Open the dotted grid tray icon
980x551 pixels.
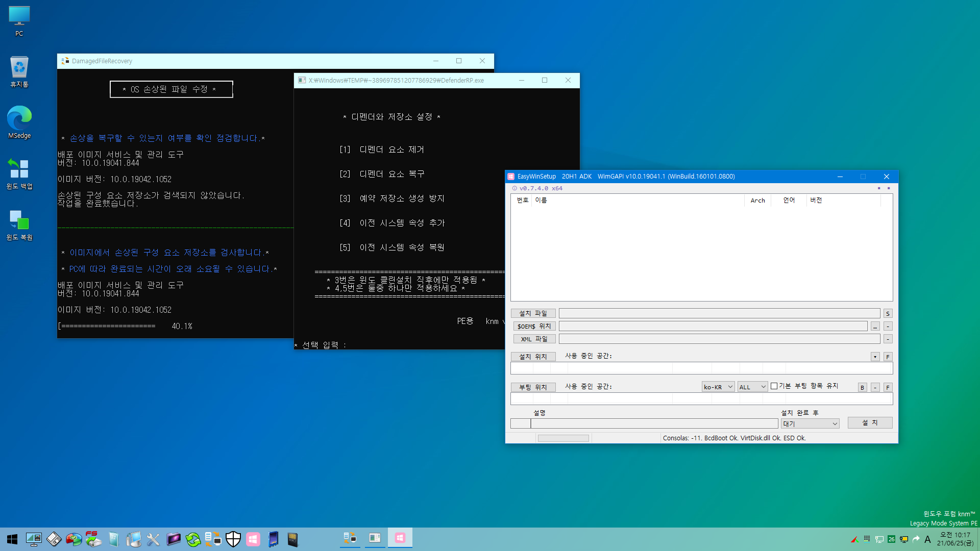[867, 539]
